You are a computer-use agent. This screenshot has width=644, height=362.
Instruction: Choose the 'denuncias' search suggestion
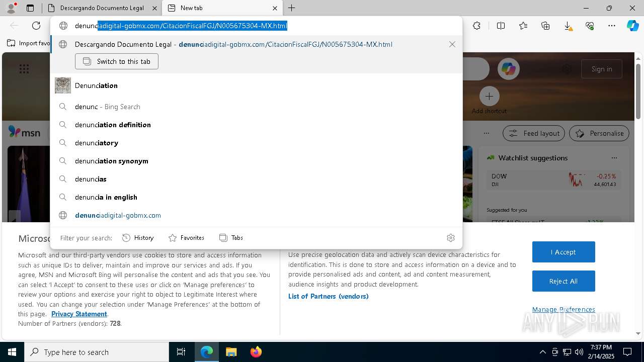point(256,179)
